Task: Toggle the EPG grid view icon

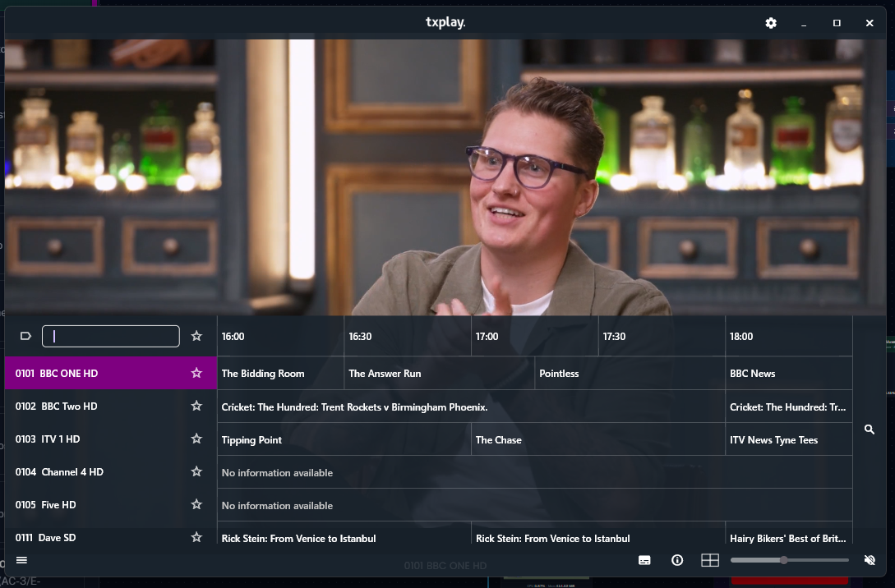Action: click(x=709, y=560)
